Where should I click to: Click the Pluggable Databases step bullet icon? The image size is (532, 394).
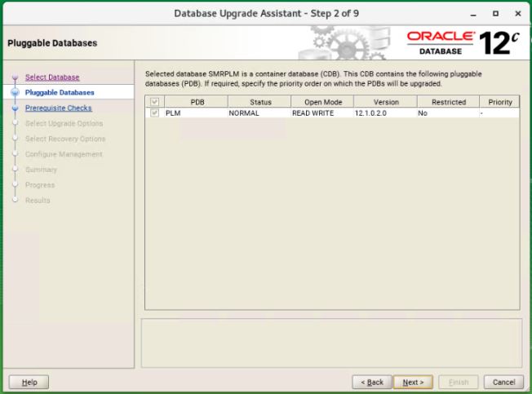click(15, 92)
